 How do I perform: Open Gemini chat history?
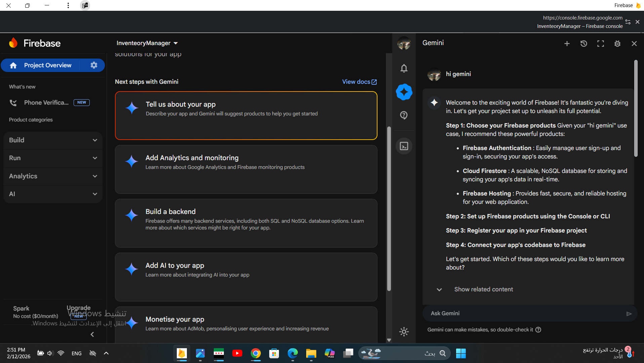(583, 43)
